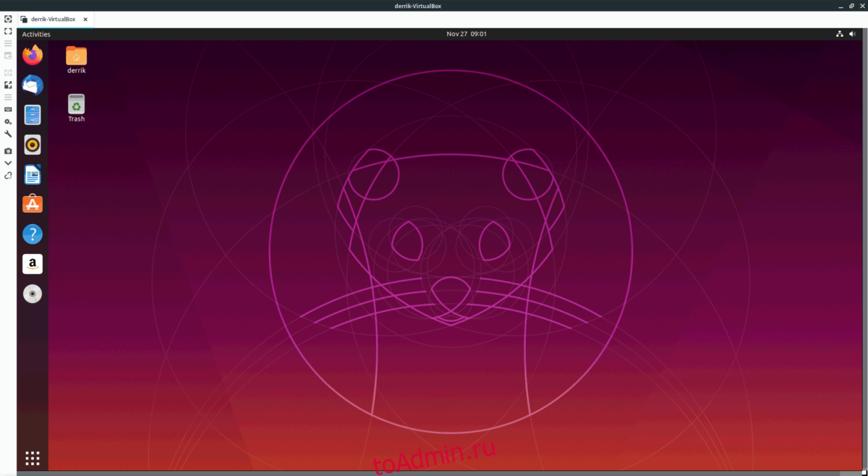Show Applications grid button
The width and height of the screenshot is (868, 476).
click(x=33, y=458)
